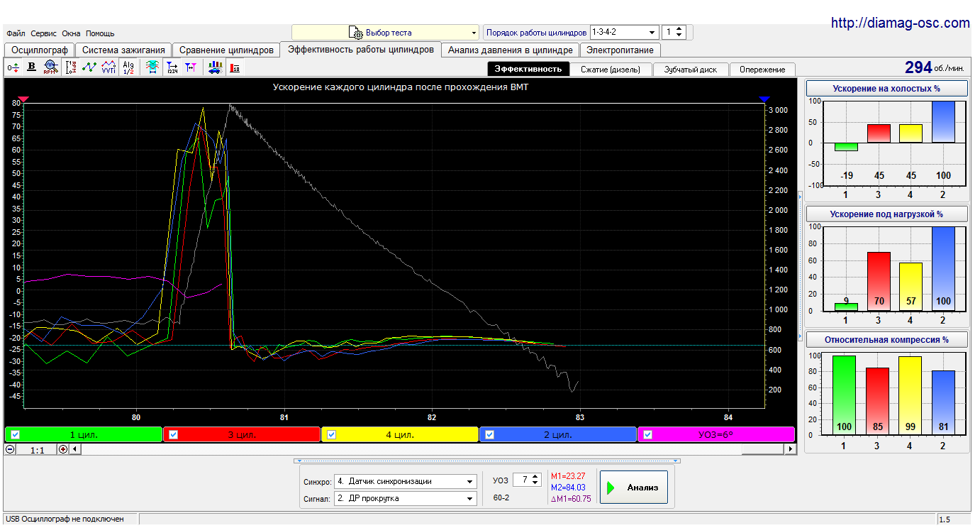
Task: Click the two-marker distance icon
Action: [x=191, y=67]
